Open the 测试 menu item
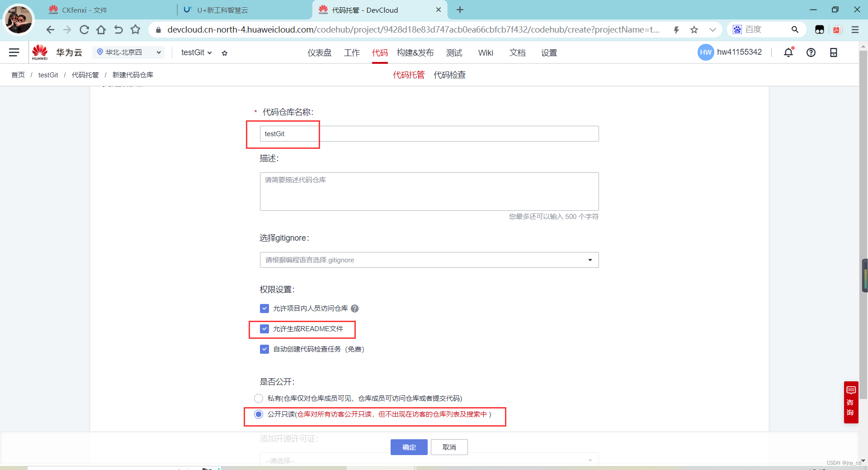This screenshot has width=868, height=470. pos(454,53)
